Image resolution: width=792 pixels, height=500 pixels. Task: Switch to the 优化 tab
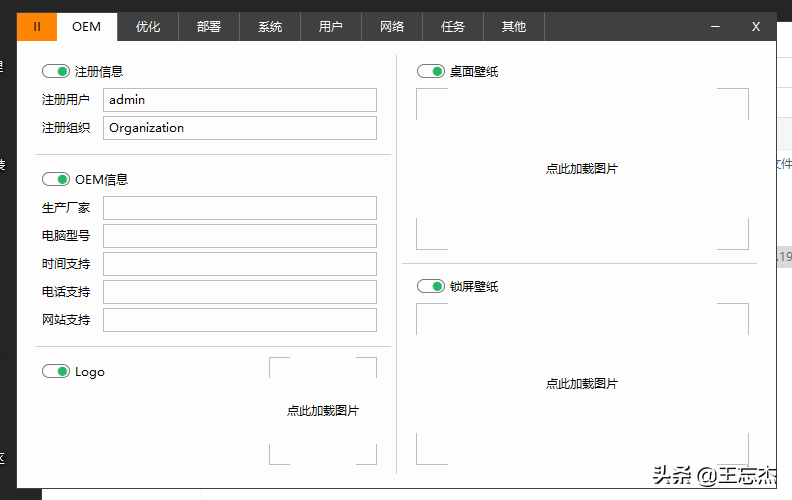tap(148, 27)
